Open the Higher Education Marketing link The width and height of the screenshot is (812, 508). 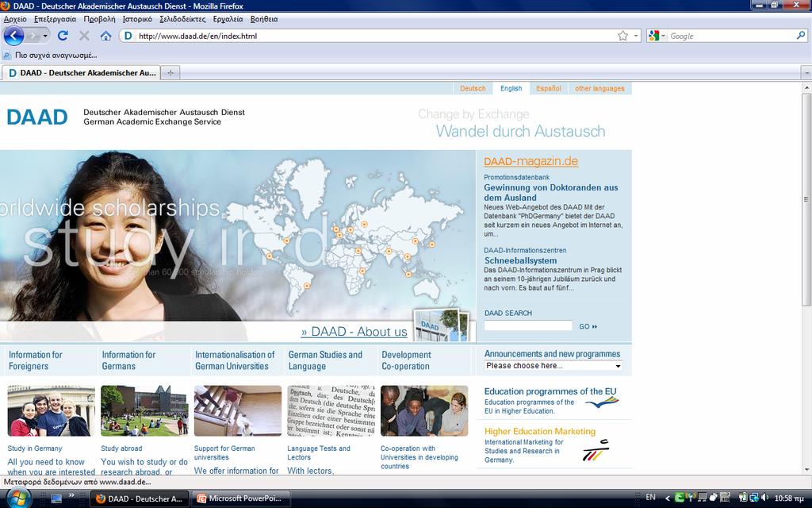539,431
